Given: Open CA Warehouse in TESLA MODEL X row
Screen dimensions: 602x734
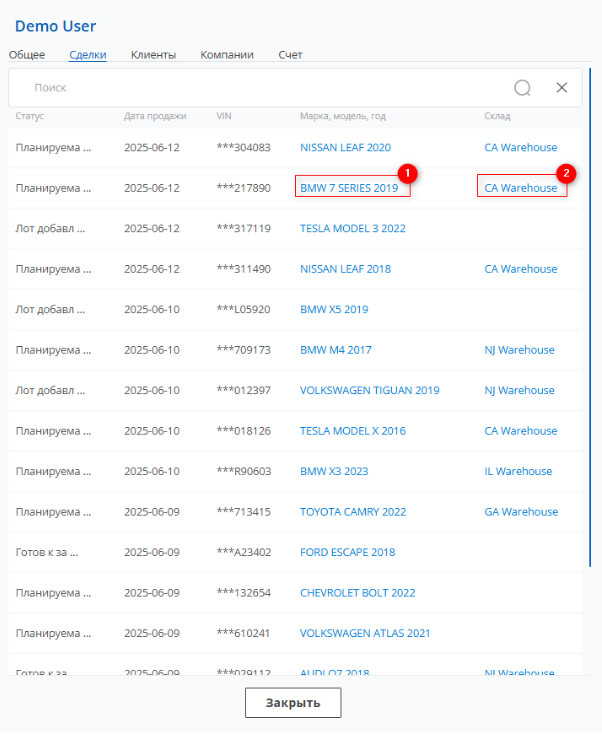Looking at the screenshot, I should pyautogui.click(x=521, y=431).
